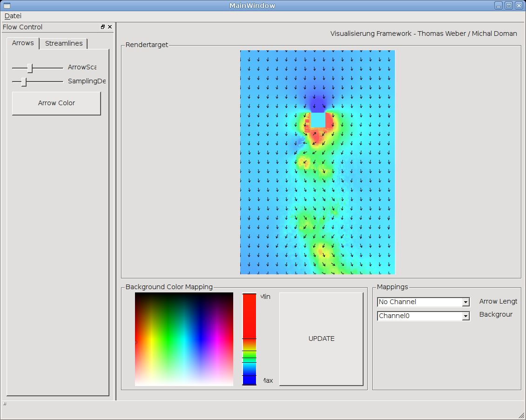
Task: Switch to the Streamlines tab
Action: pyautogui.click(x=64, y=43)
